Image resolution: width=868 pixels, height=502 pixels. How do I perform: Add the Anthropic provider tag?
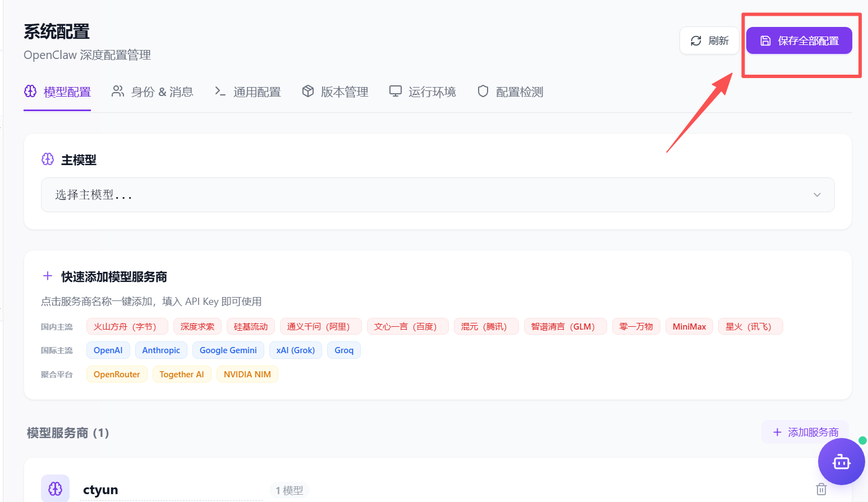(161, 350)
